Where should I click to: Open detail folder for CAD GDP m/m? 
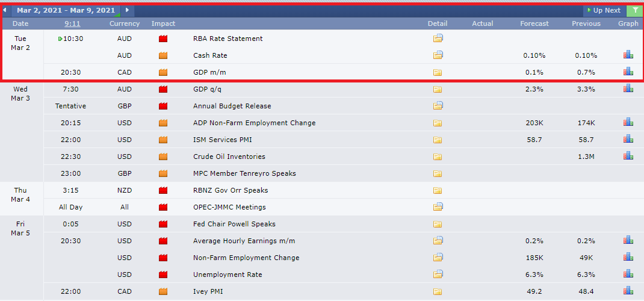(438, 72)
